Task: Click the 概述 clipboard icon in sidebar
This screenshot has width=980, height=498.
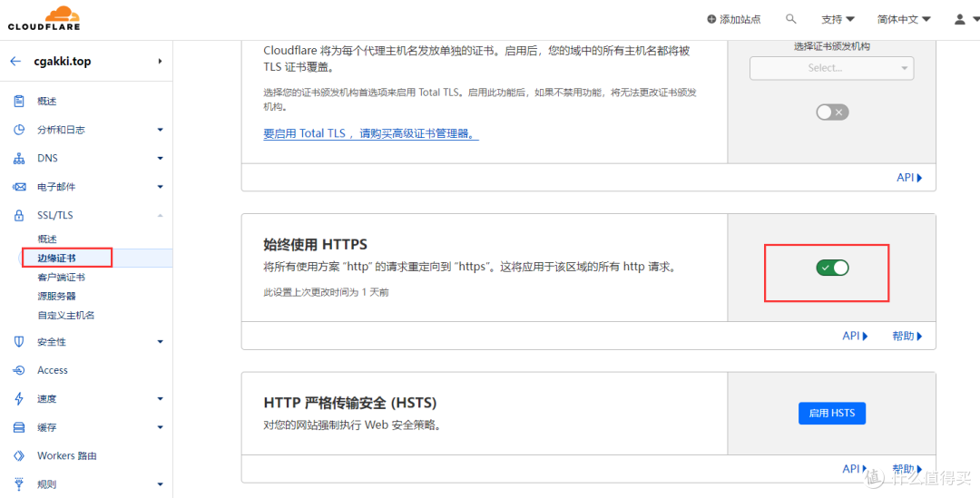Action: (19, 102)
